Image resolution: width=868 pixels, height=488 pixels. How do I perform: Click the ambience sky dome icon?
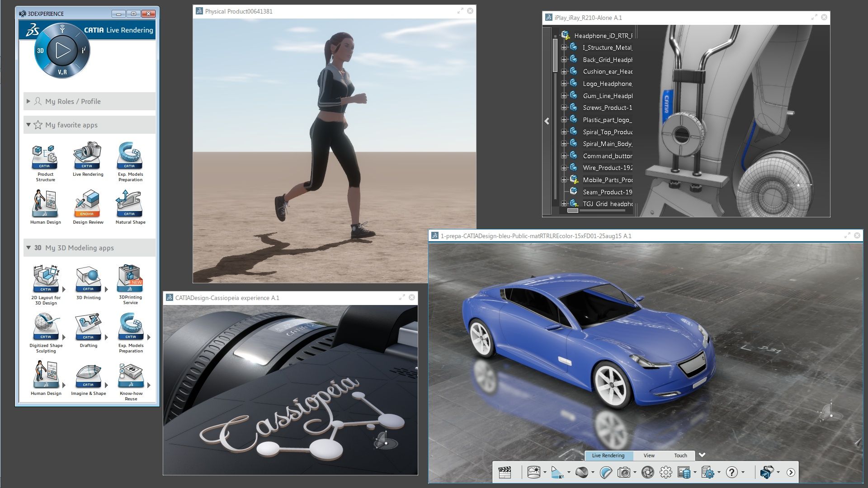click(x=534, y=472)
